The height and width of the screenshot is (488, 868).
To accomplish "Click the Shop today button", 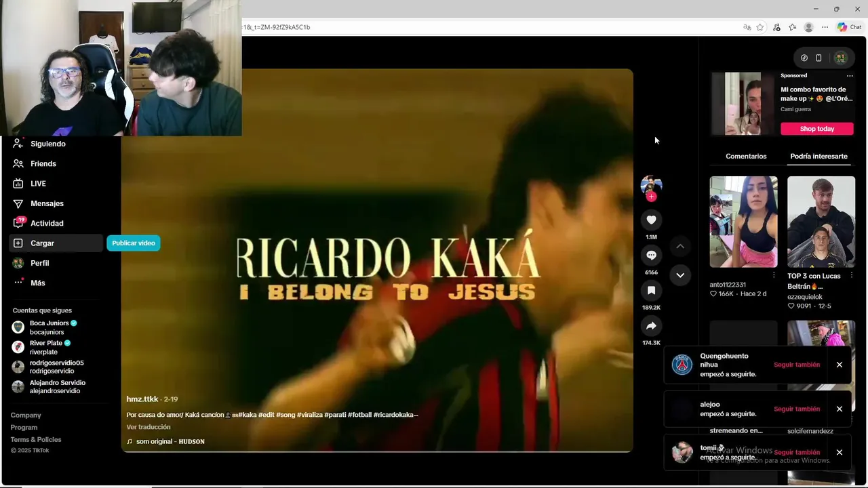I will [x=816, y=129].
